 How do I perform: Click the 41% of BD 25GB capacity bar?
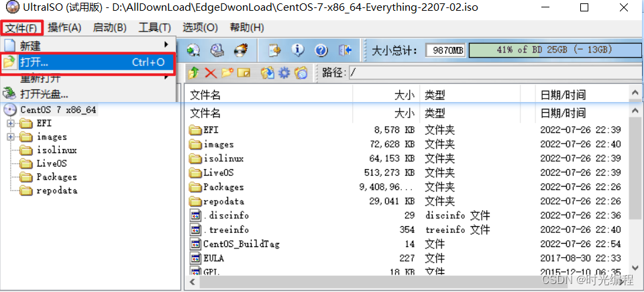pyautogui.click(x=555, y=50)
